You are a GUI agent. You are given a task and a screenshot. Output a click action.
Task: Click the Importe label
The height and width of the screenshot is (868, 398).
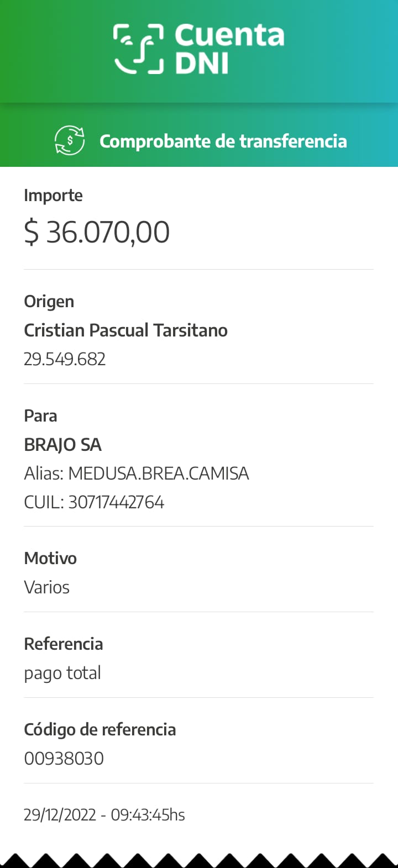coord(53,196)
